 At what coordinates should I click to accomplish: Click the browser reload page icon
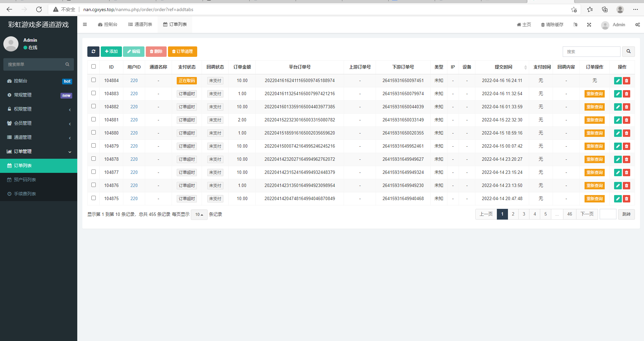click(x=39, y=9)
